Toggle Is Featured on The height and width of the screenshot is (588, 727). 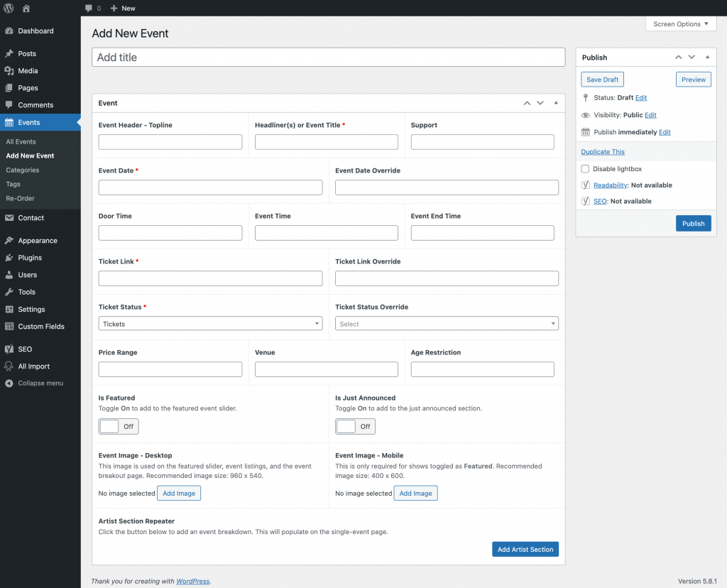118,426
